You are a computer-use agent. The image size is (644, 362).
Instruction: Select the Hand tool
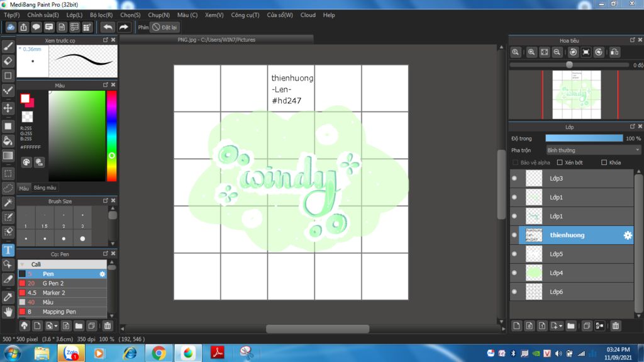8,312
